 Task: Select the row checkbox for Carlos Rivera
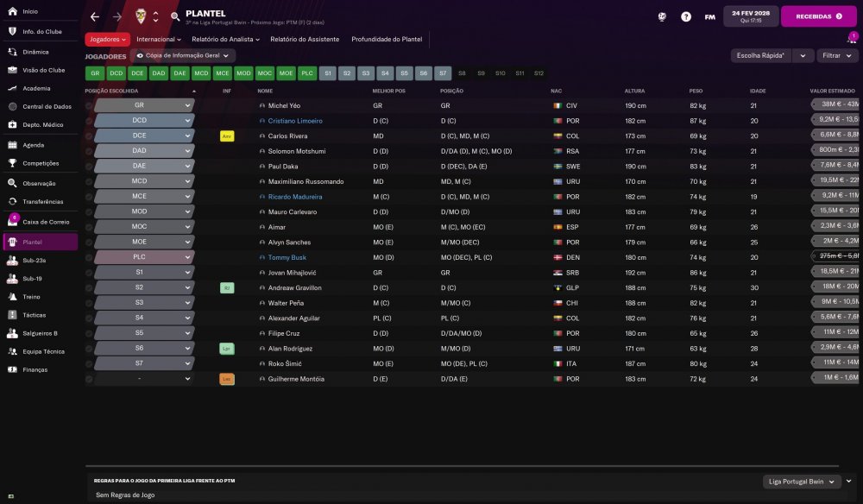(x=89, y=135)
